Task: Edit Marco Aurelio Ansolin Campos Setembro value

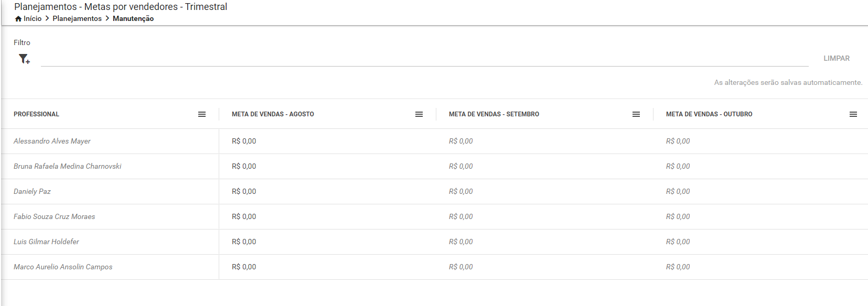Action: pyautogui.click(x=461, y=267)
